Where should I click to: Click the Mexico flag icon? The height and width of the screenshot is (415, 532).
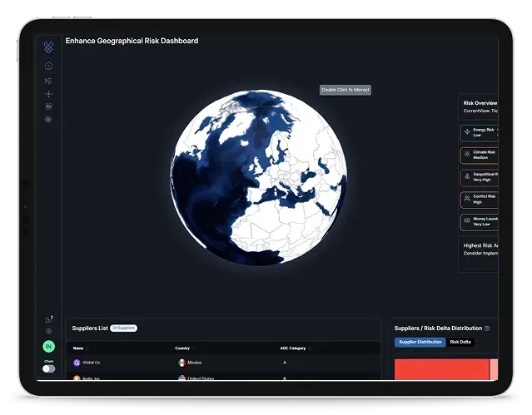[181, 363]
